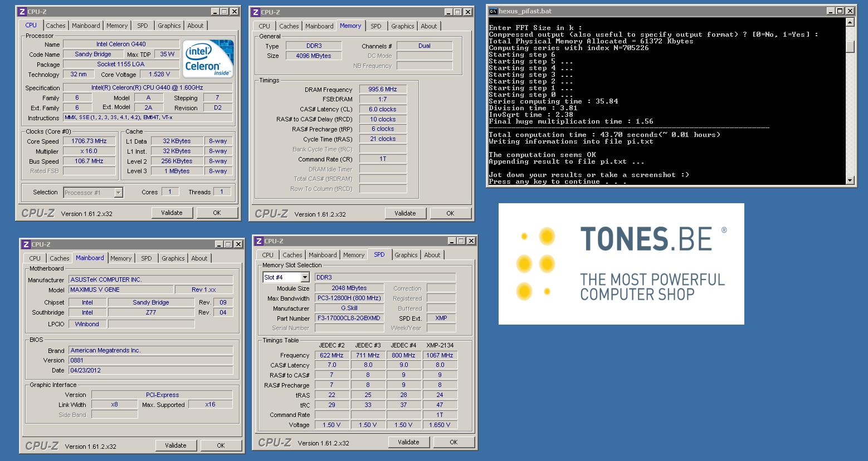
Task: Click the FSB:DRAM 1:7 value
Action: [383, 99]
